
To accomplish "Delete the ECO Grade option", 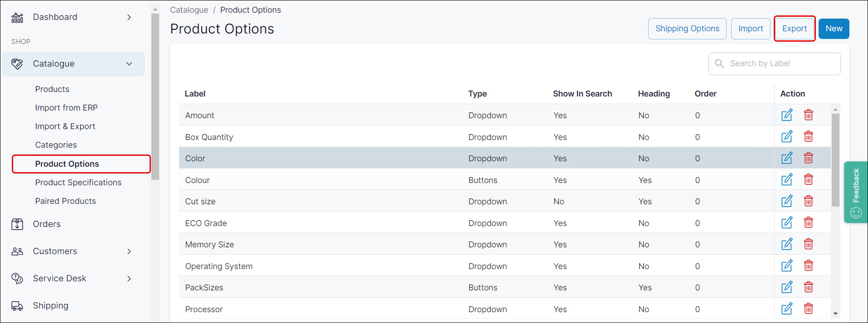I will [x=808, y=222].
